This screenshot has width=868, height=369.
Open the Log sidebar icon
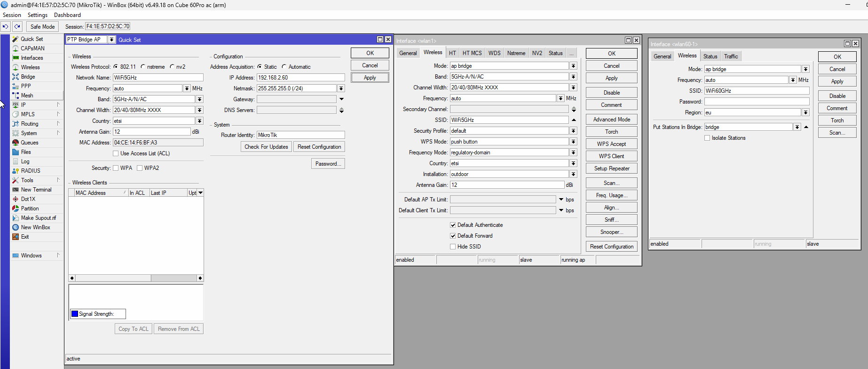tap(16, 161)
